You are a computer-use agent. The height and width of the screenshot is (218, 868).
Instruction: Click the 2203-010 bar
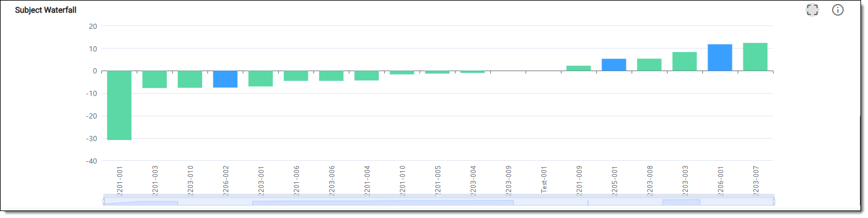point(190,79)
